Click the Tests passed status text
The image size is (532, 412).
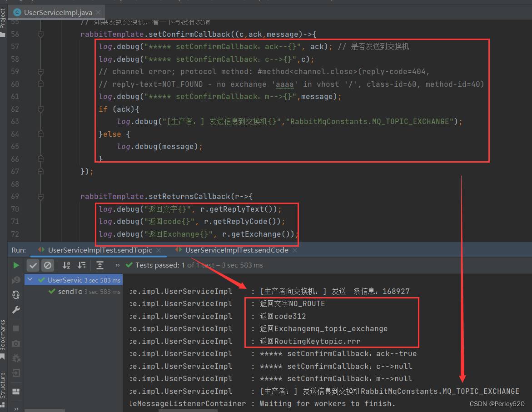coord(199,265)
